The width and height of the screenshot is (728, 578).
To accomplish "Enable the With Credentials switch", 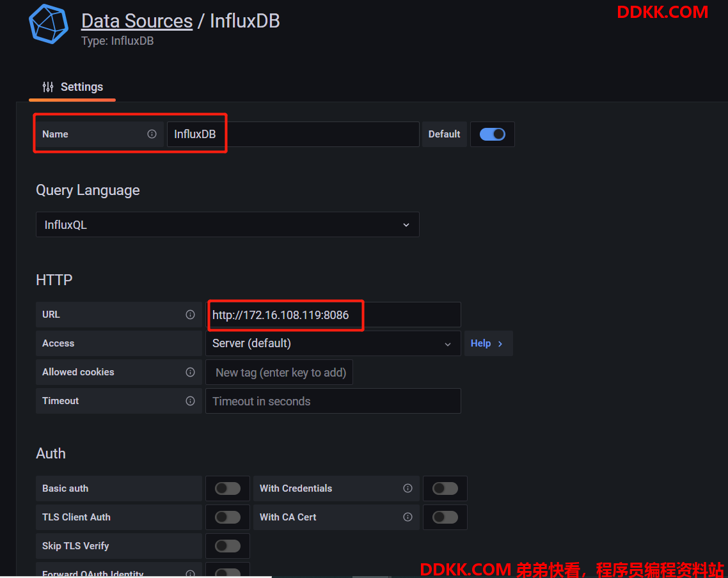I will pos(445,488).
